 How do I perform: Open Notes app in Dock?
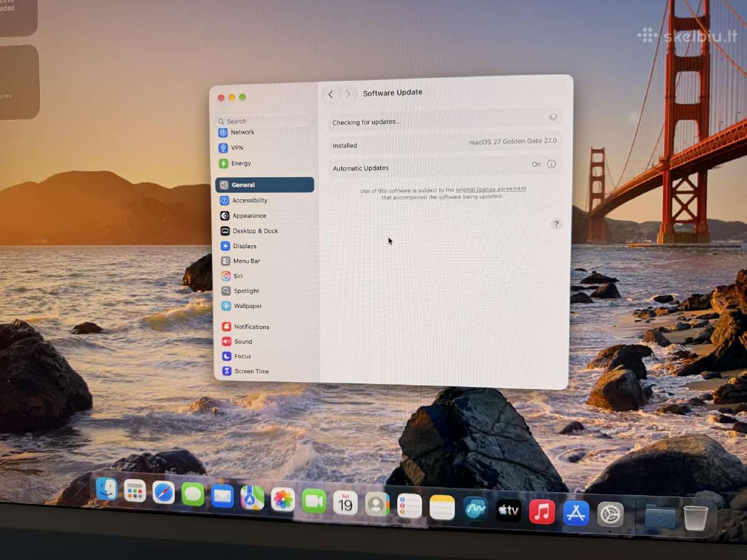click(442, 508)
